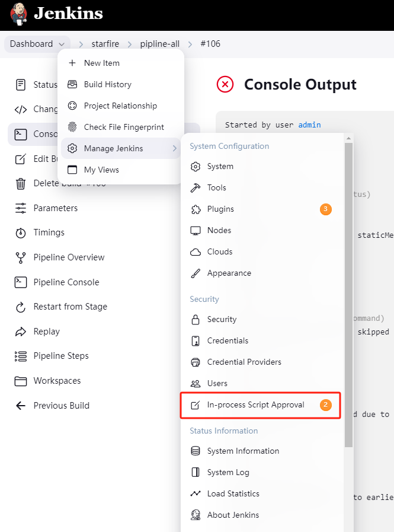394x532 pixels.
Task: Open In-process Script Approval entry
Action: click(x=261, y=405)
